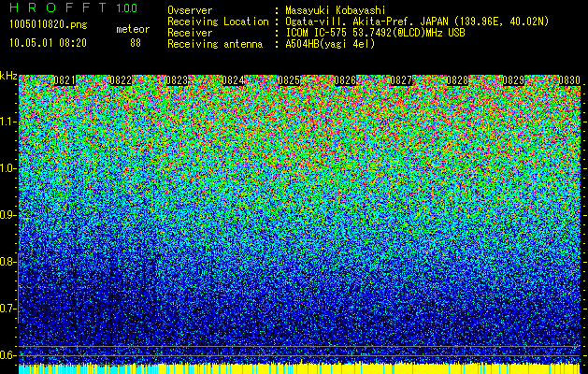Click the date stamp 10.05.01 08:20
This screenshot has height=374, width=588.
48,43
